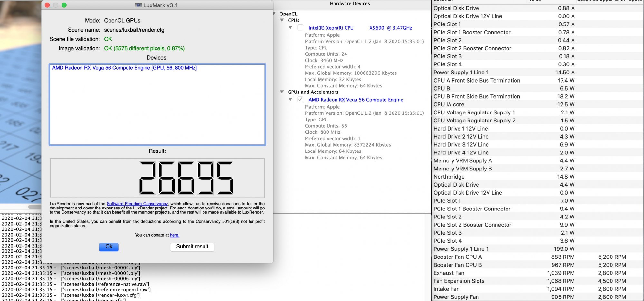Select 'Memory VRM Supply A' row
The width and height of the screenshot is (644, 301).
[537, 161]
